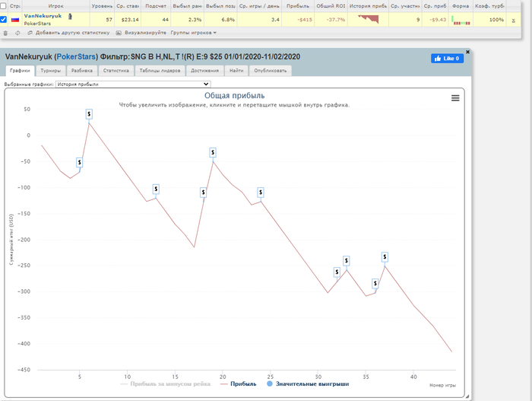Click the Общая прибыль chart title

(x=234, y=95)
